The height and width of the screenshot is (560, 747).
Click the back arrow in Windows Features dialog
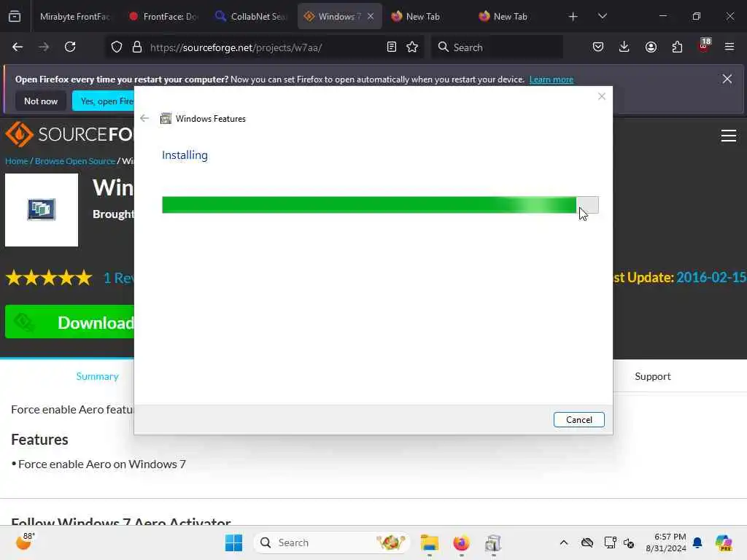144,118
